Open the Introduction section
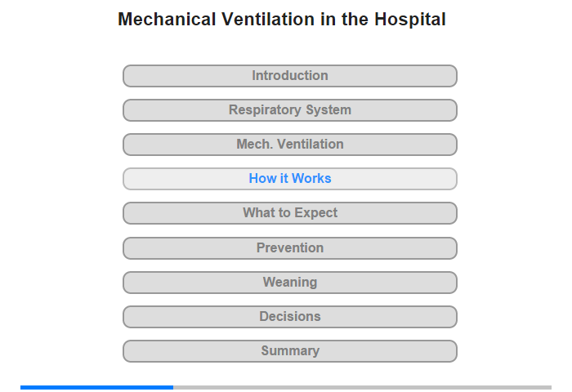This screenshot has width=572, height=392. (x=289, y=76)
